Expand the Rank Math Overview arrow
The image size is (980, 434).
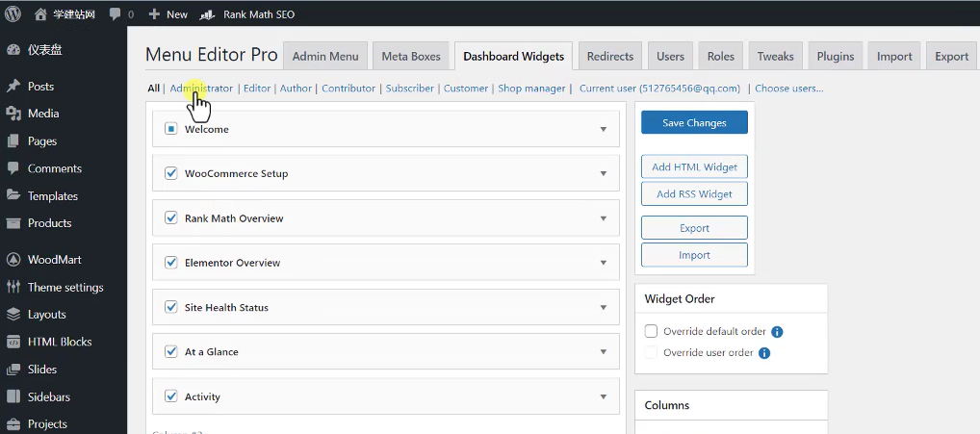point(604,218)
